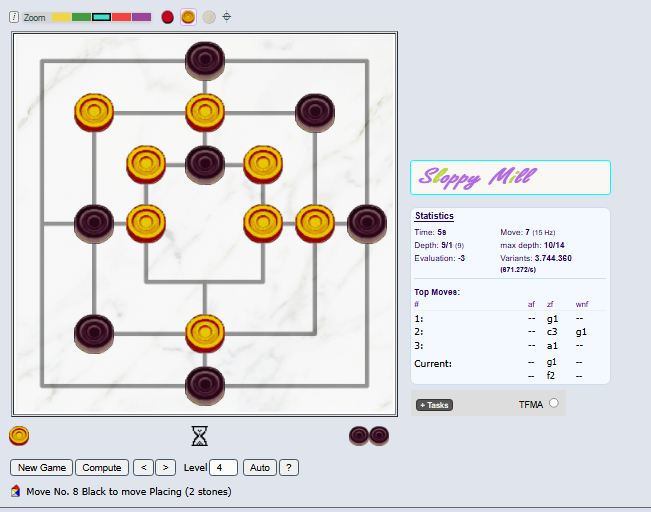Screen dimensions: 651x512
Task: Open help with the ? button
Action: tap(289, 468)
